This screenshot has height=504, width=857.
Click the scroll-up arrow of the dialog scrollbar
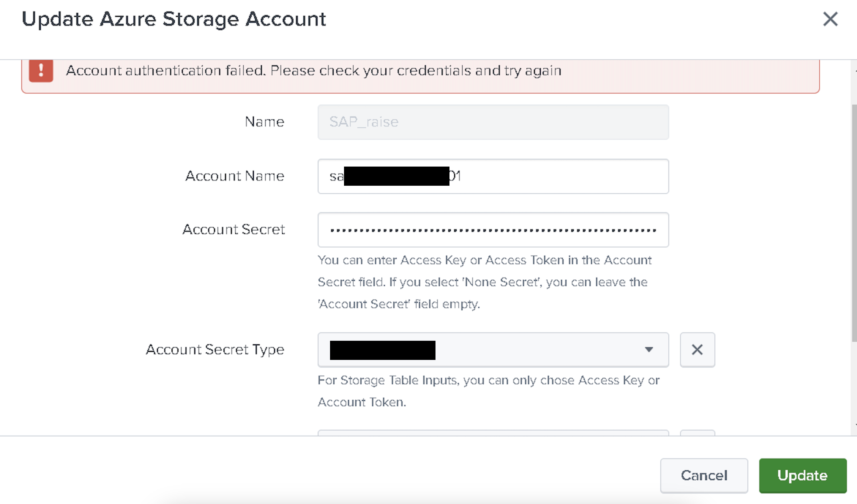(x=855, y=71)
